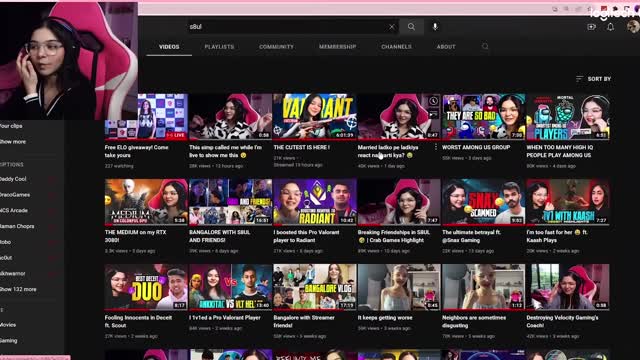Click title 'I 1v1ed a Pro Valorant Player'
The image size is (640, 360).
(x=225, y=318)
